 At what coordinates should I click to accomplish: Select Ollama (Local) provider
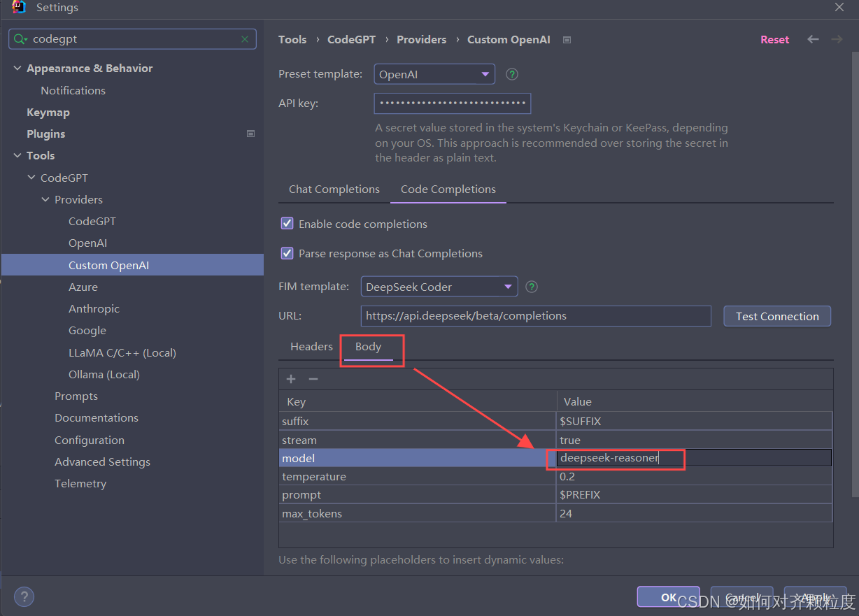104,374
